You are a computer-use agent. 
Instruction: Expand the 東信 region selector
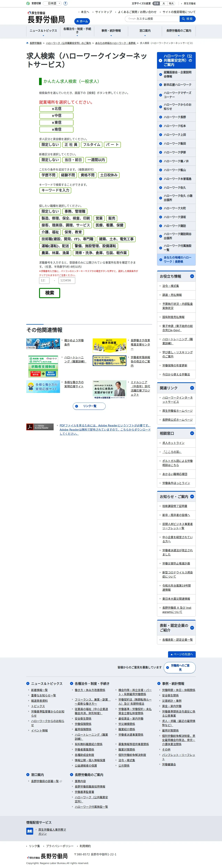coord(56,123)
